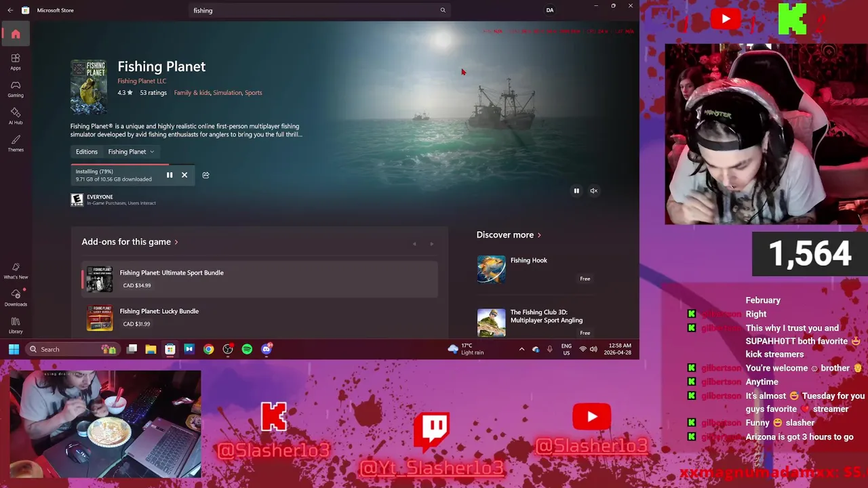Go to the Microsoft Store Home page
The width and height of the screenshot is (868, 488).
(16, 34)
